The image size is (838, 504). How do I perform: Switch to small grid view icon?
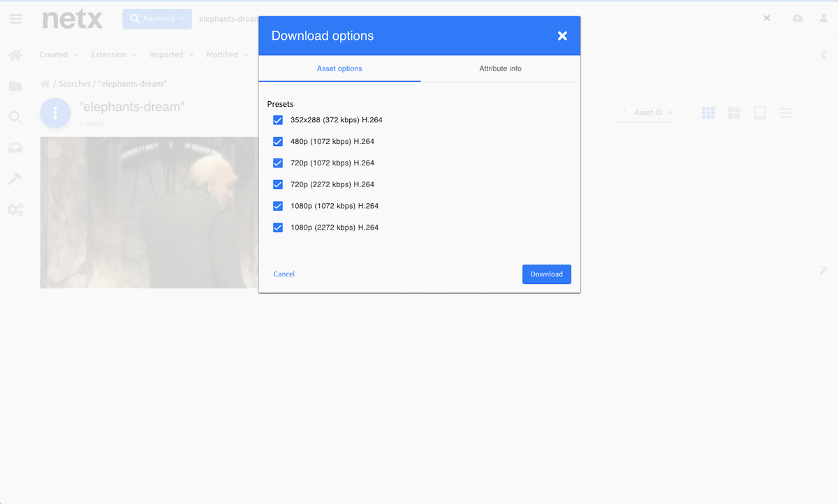[708, 113]
